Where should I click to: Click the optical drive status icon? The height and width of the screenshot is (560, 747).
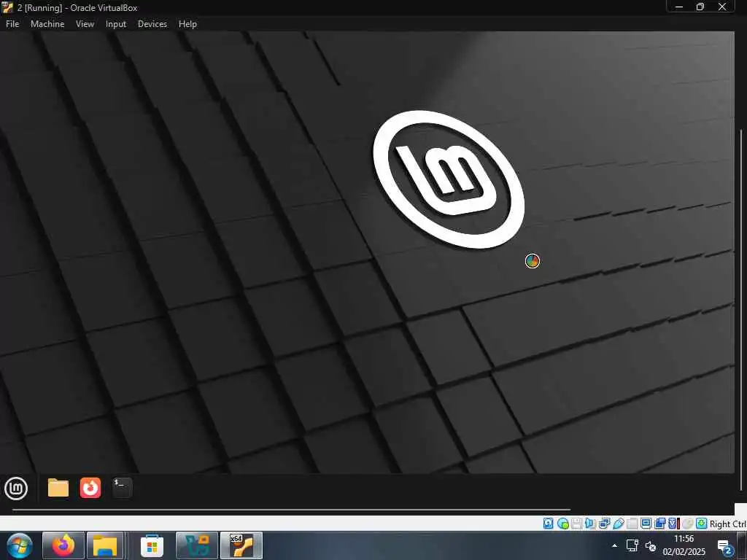pos(563,524)
